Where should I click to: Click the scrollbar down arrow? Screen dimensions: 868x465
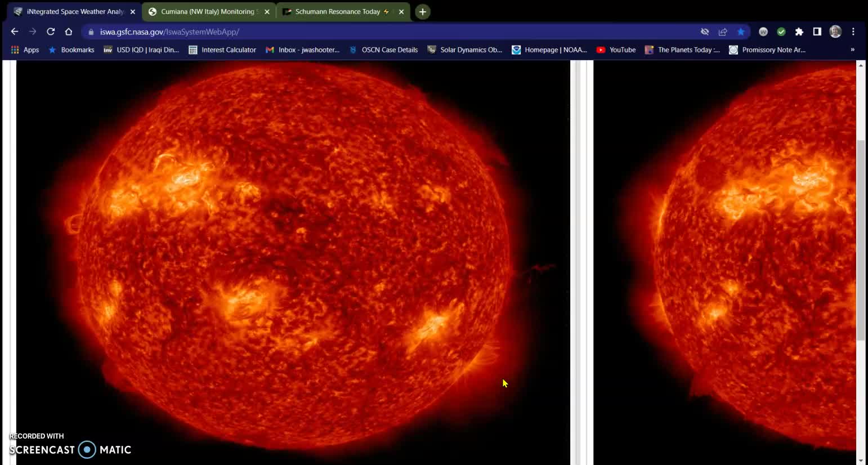(x=861, y=460)
